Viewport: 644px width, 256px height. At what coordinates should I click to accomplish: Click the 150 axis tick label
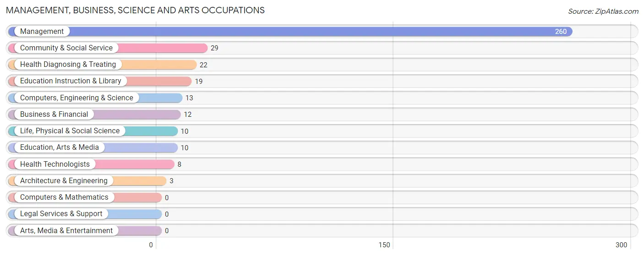384,245
